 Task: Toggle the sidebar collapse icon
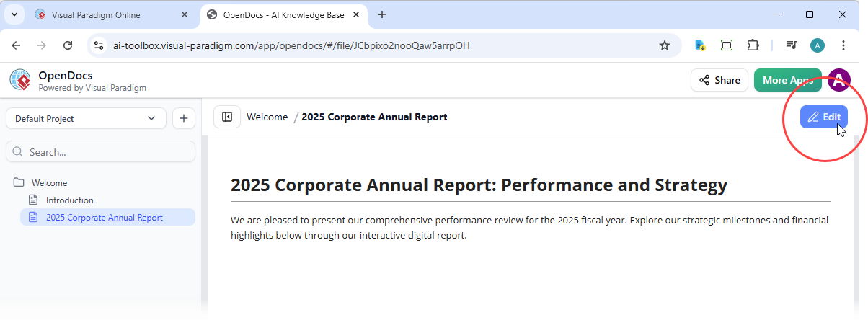[227, 117]
